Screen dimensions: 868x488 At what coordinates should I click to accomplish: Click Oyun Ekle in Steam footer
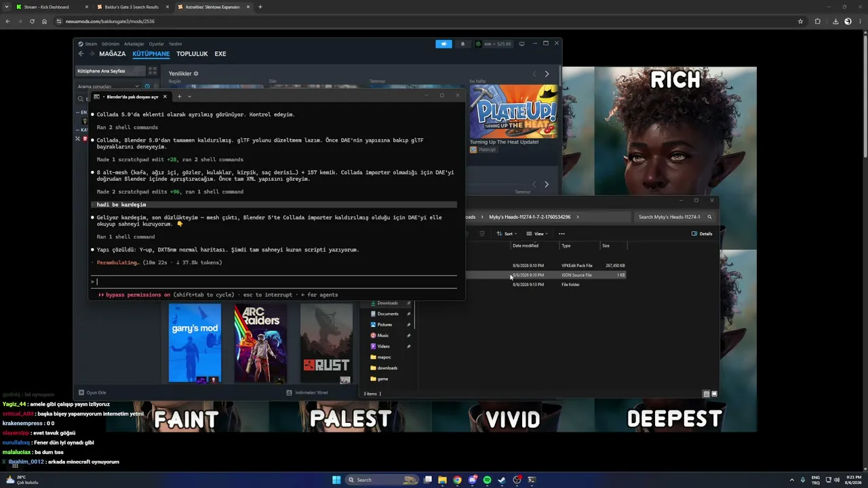tap(92, 392)
